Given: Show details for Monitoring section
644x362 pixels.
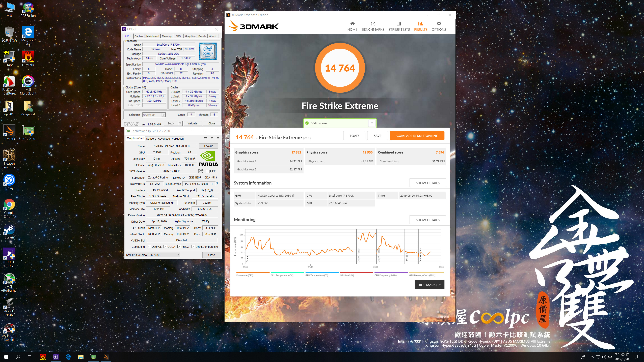Looking at the screenshot, I should (x=427, y=220).
